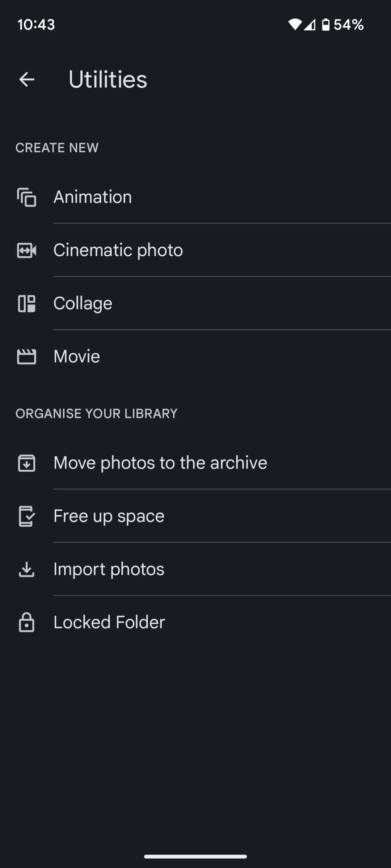Screen dimensions: 391x868
Task: Tap the Wi-Fi signal status icon
Action: point(295,25)
